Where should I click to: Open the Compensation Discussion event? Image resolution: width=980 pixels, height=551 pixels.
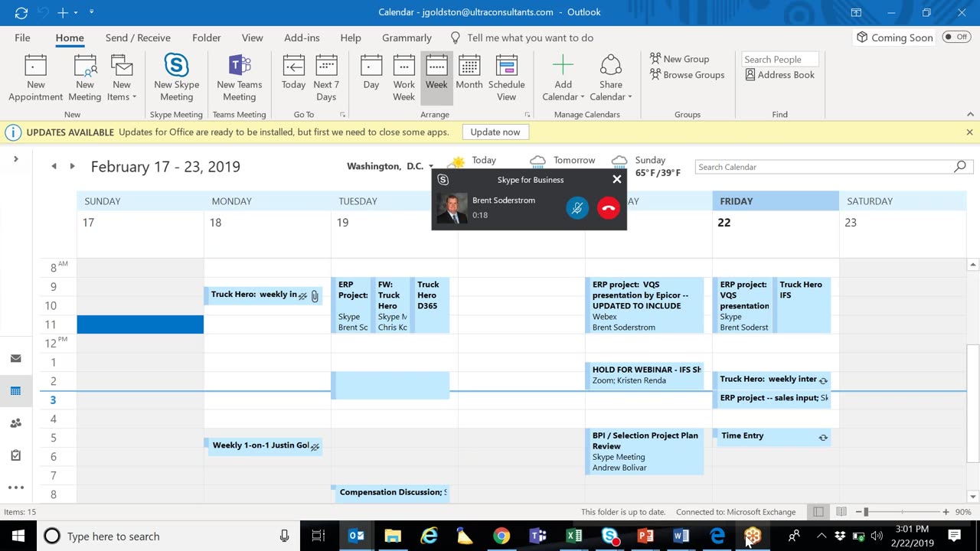tap(390, 492)
